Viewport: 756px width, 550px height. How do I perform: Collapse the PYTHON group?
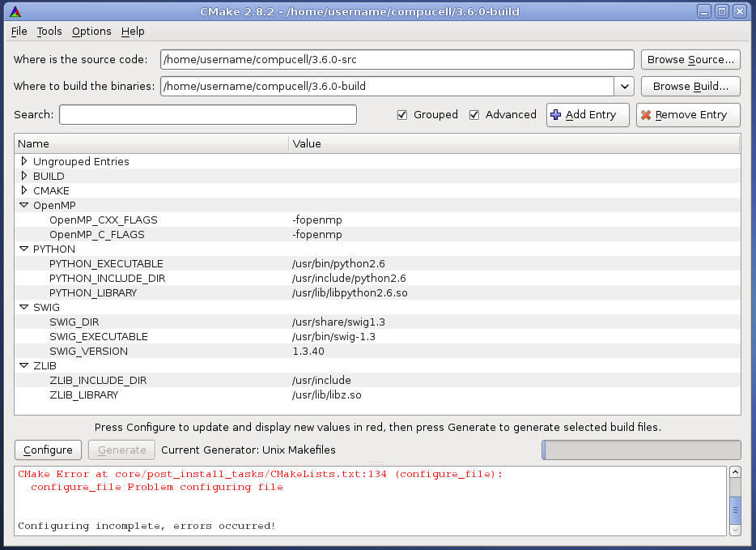click(24, 249)
